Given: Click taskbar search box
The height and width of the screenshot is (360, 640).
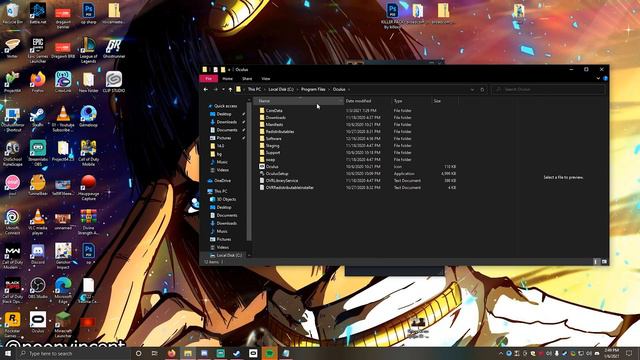Looking at the screenshot, I should coord(74,353).
